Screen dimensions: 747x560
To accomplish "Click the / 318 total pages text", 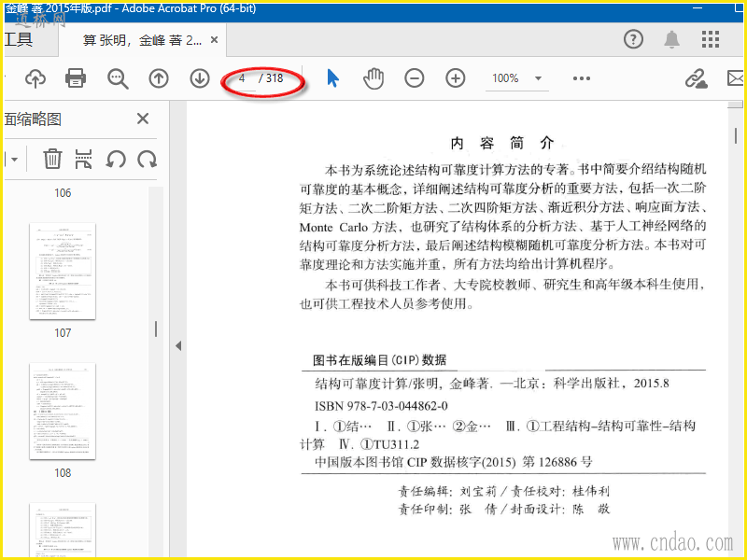I will [x=271, y=78].
